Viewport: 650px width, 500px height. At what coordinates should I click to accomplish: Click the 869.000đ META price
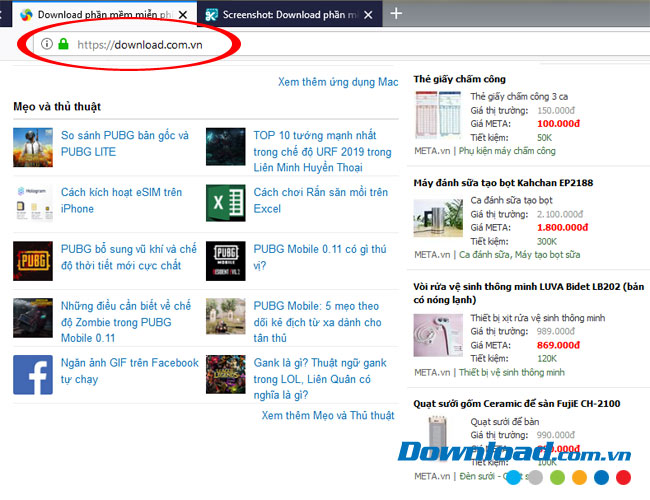tap(558, 345)
